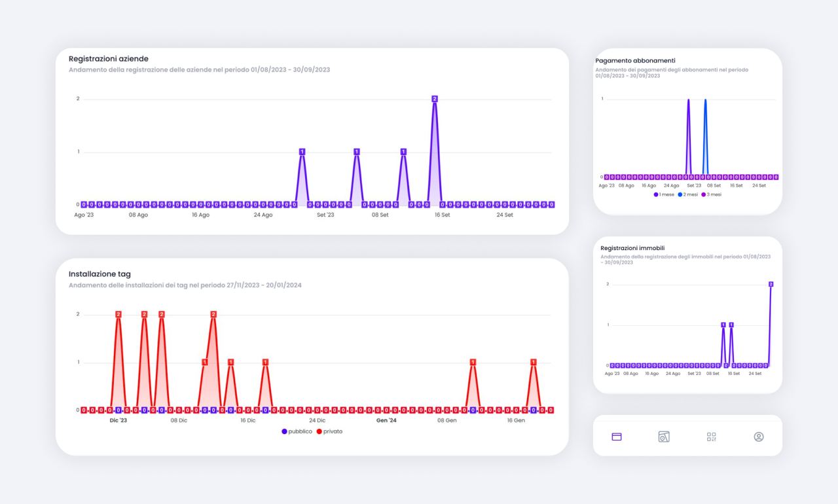The image size is (838, 504).
Task: Click '16 Dic' axis label in Installazione tag
Action: pyautogui.click(x=248, y=420)
